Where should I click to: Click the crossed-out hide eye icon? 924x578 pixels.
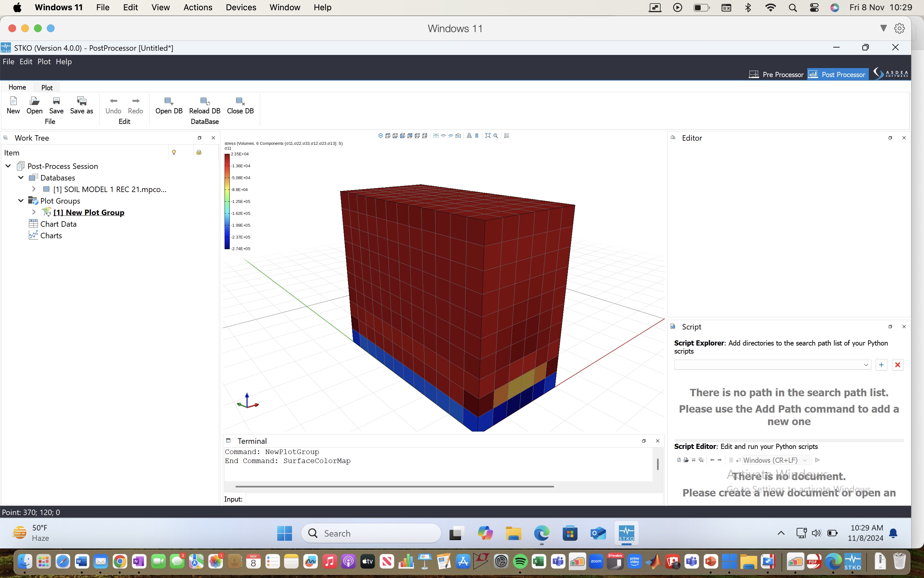(450, 136)
